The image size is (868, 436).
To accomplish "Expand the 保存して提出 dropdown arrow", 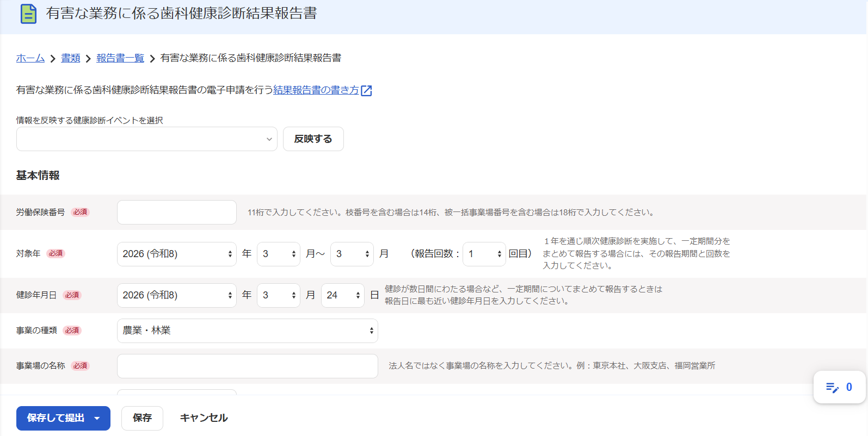I will coord(97,418).
